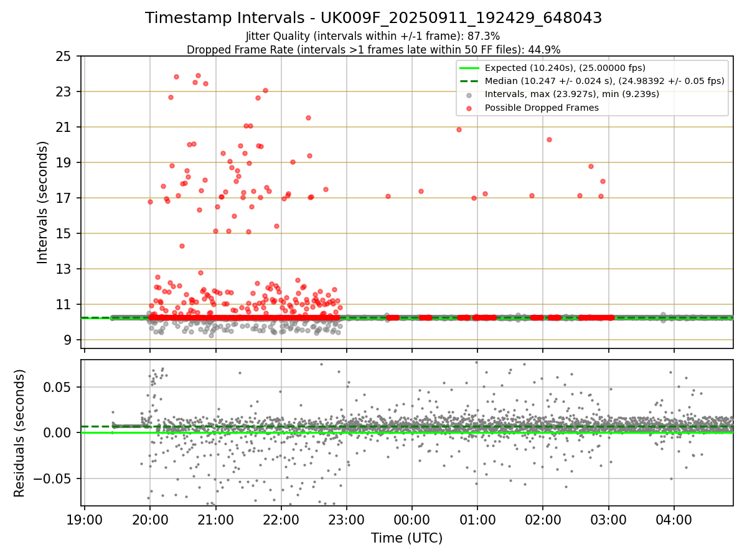Click the 'Jitter Quality' subtitle showing 87.3%
The image size is (747, 560).
click(373, 37)
